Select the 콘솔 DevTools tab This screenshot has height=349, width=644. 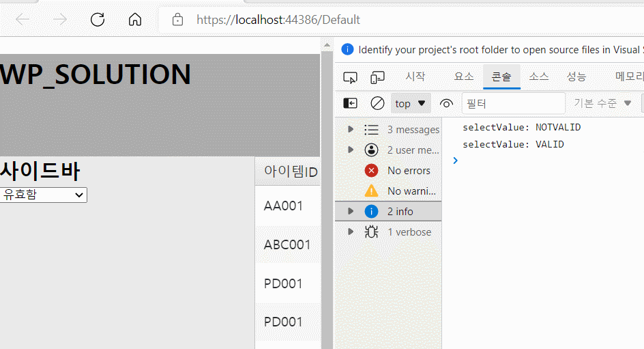coord(501,76)
